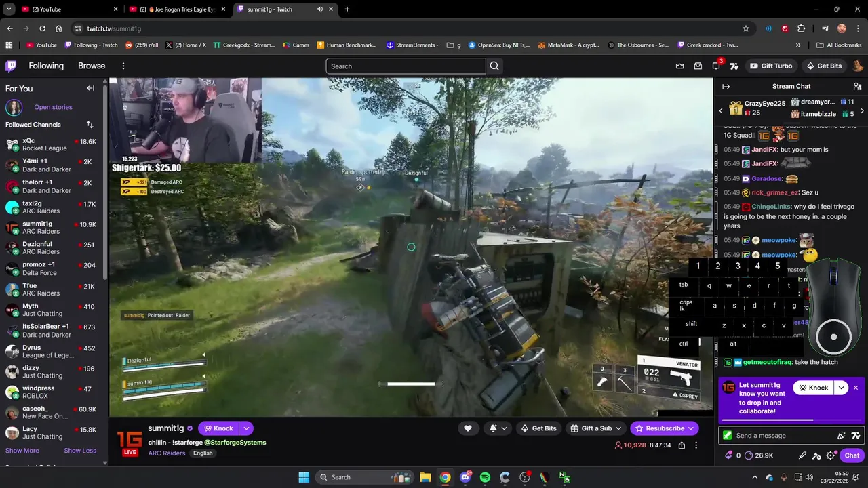
Task: Reload the Twitch page
Action: [x=42, y=28]
